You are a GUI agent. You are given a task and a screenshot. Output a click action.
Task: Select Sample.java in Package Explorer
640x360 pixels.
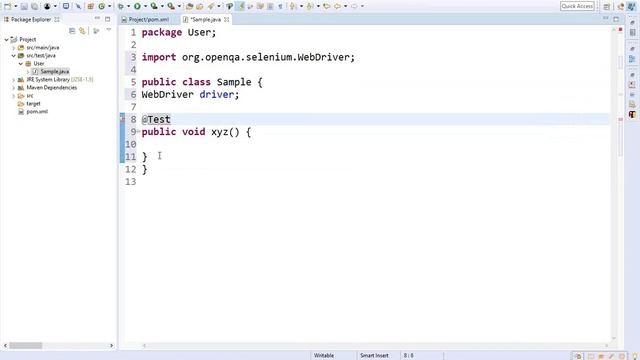pos(54,71)
